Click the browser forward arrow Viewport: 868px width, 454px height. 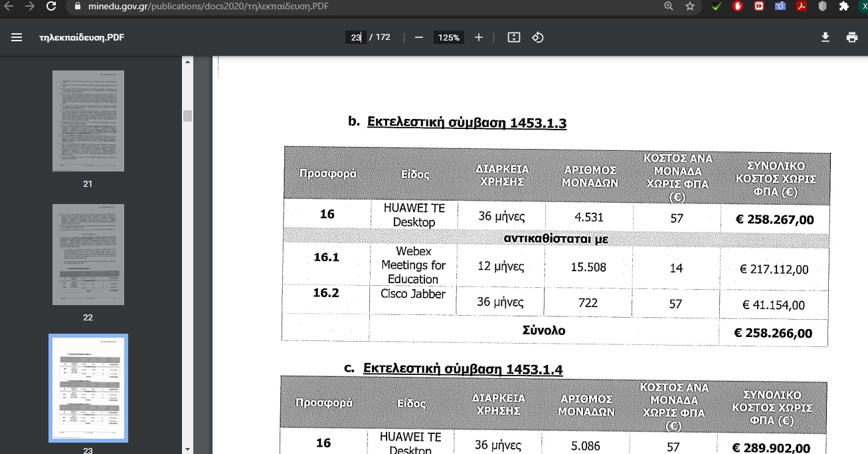coord(29,6)
